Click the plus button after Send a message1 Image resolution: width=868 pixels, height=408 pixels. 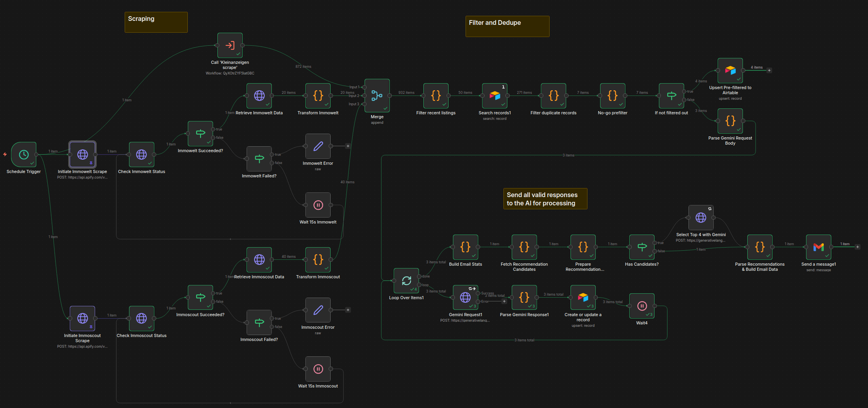pyautogui.click(x=858, y=247)
